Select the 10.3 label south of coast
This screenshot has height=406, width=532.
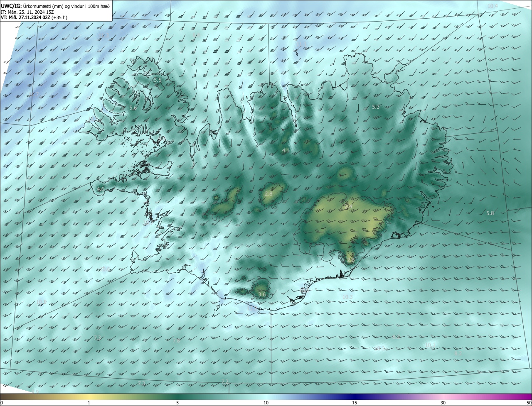coord(347,297)
